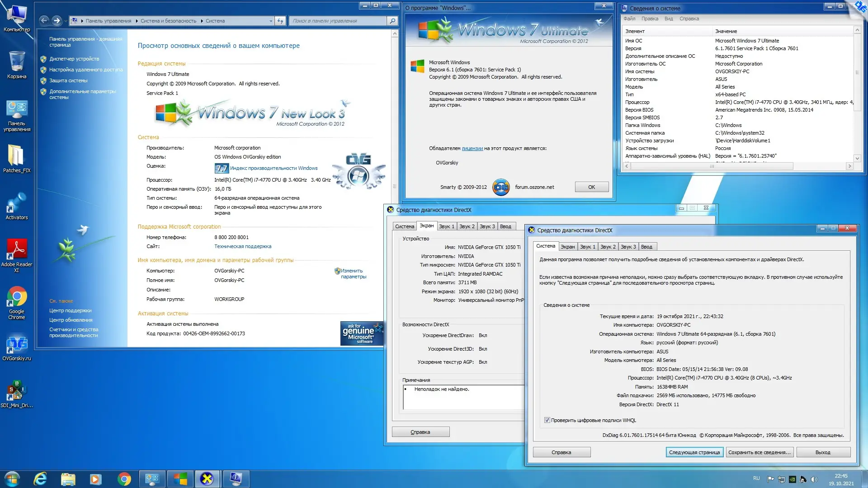Open the address bar history dropdown arrow
Image resolution: width=868 pixels, height=488 pixels.
click(271, 21)
